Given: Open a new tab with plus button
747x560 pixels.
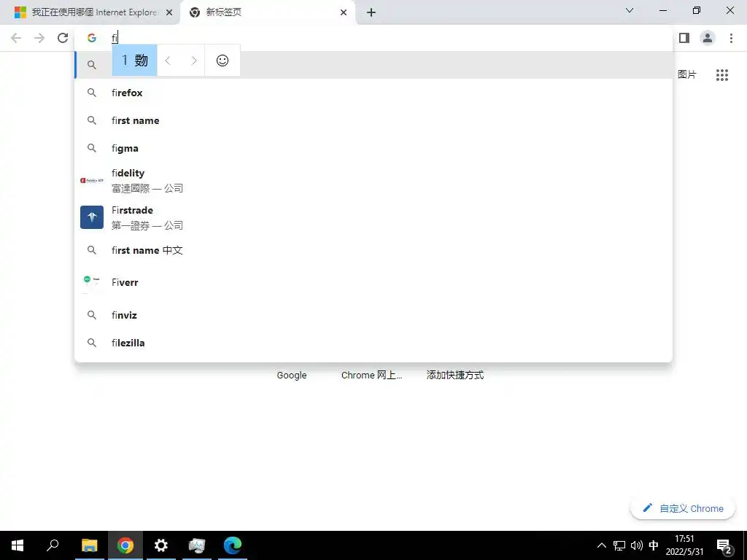Looking at the screenshot, I should click(x=371, y=12).
